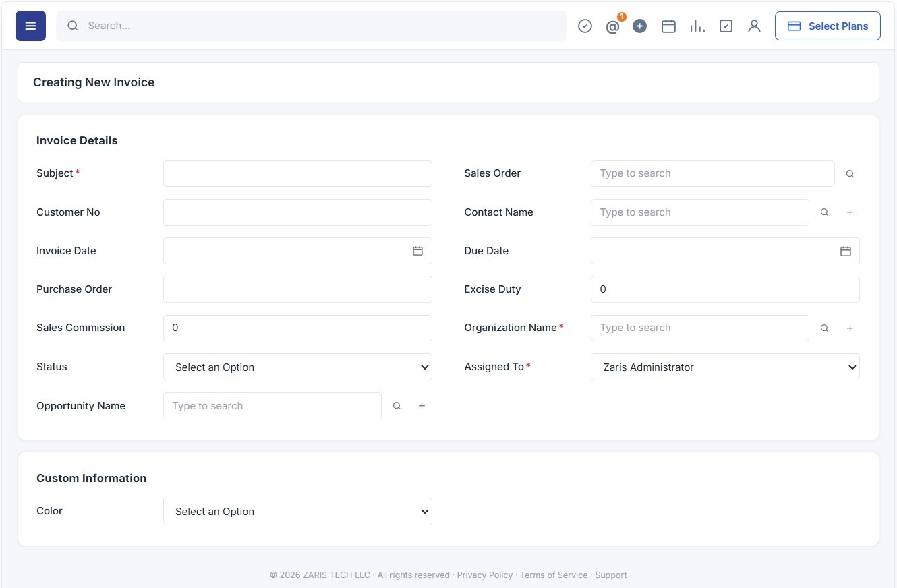Image resolution: width=897 pixels, height=588 pixels.
Task: Click Opportunity Name search lookup icon
Action: click(x=397, y=406)
